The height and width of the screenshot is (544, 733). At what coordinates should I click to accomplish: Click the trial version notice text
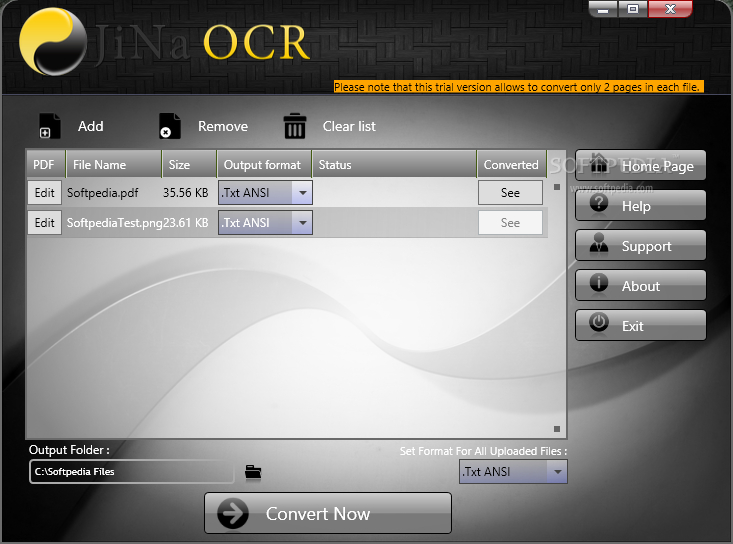(518, 87)
